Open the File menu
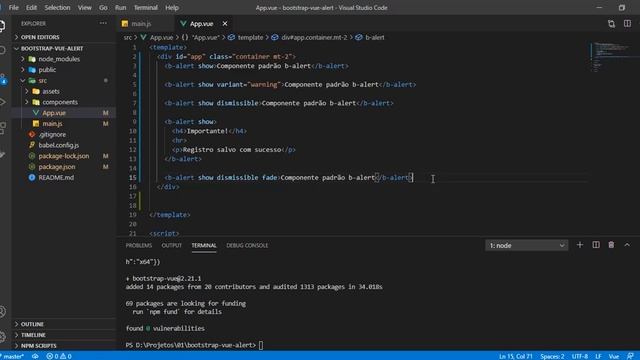The image size is (640, 360). (13, 7)
